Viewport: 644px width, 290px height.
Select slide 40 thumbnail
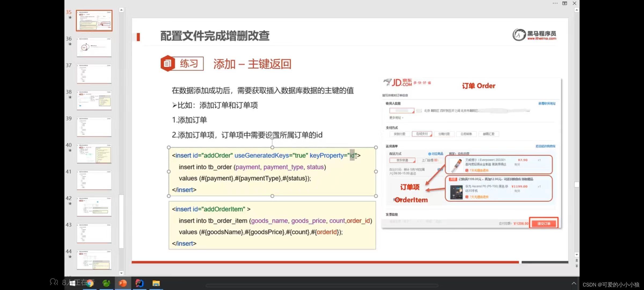pos(94,153)
